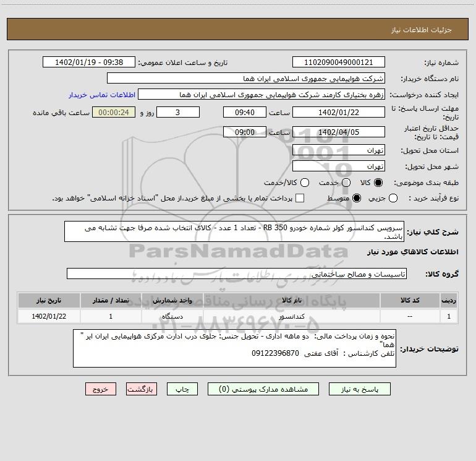Click the طبقه بندی موضوعی label
The height and width of the screenshot is (461, 476).
[426, 183]
